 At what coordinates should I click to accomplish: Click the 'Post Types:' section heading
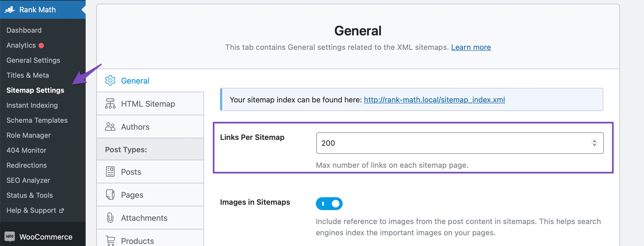tap(126, 150)
